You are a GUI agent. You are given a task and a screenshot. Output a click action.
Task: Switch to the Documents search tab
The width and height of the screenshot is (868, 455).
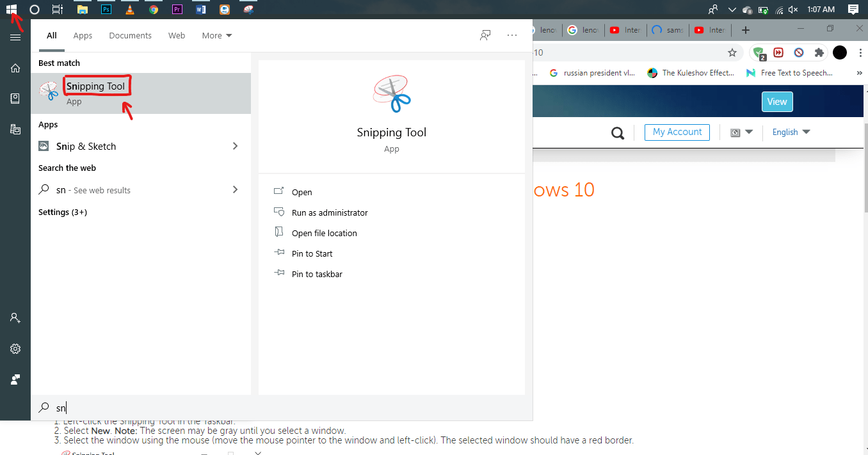(x=130, y=35)
